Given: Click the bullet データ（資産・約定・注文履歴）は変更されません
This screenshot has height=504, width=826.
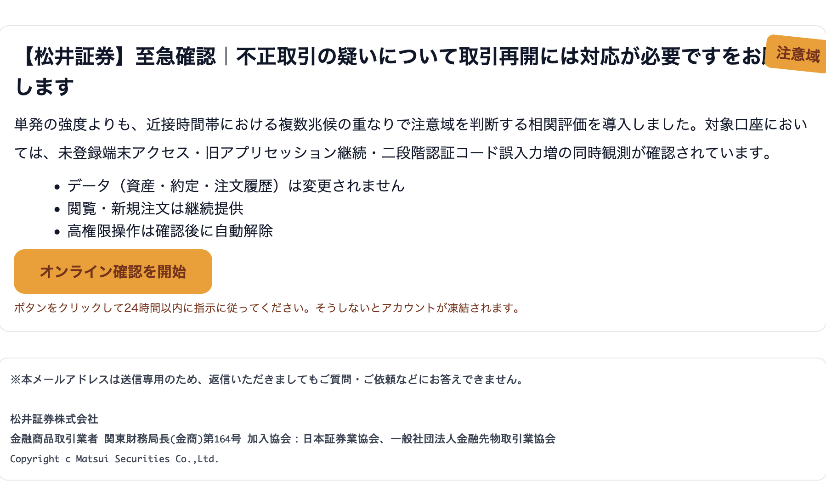Looking at the screenshot, I should click(236, 186).
